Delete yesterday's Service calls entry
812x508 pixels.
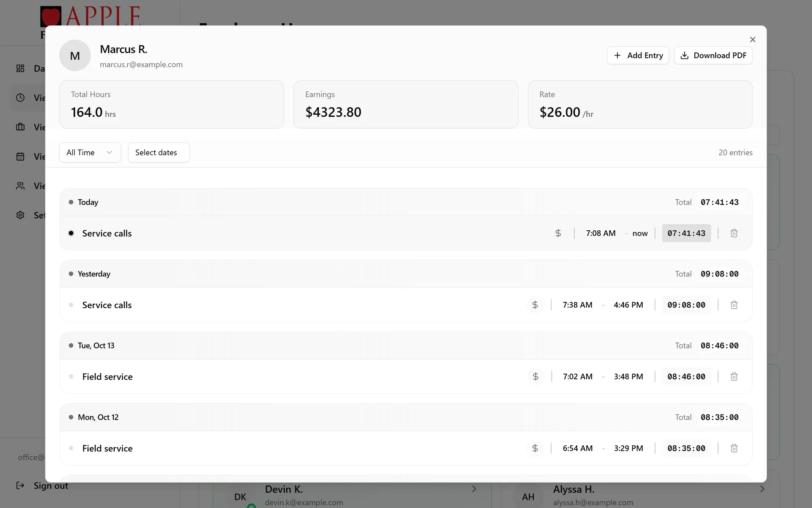734,305
